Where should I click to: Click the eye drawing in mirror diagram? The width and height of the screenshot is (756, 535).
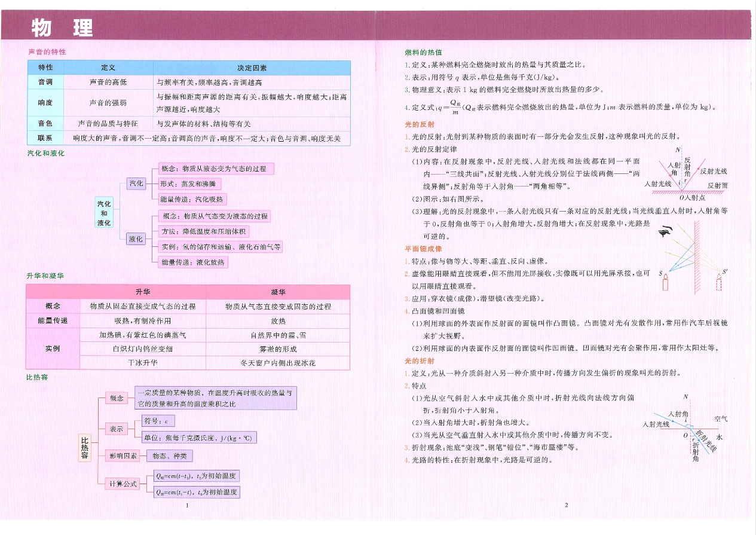666,231
